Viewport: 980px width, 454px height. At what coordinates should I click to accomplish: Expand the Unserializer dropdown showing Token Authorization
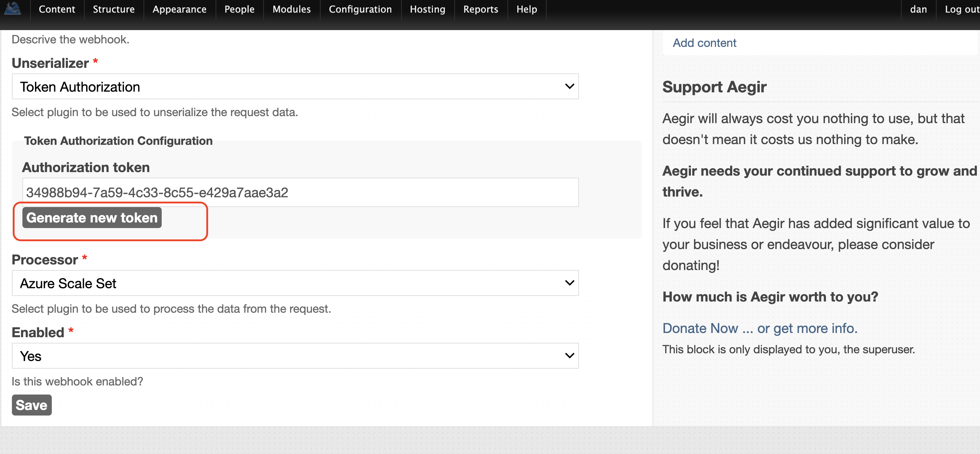[295, 87]
